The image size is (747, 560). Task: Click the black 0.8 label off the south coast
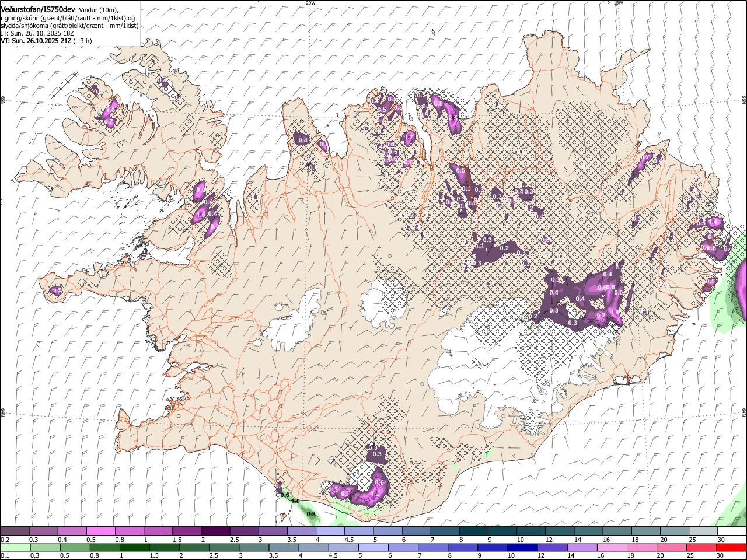click(311, 514)
